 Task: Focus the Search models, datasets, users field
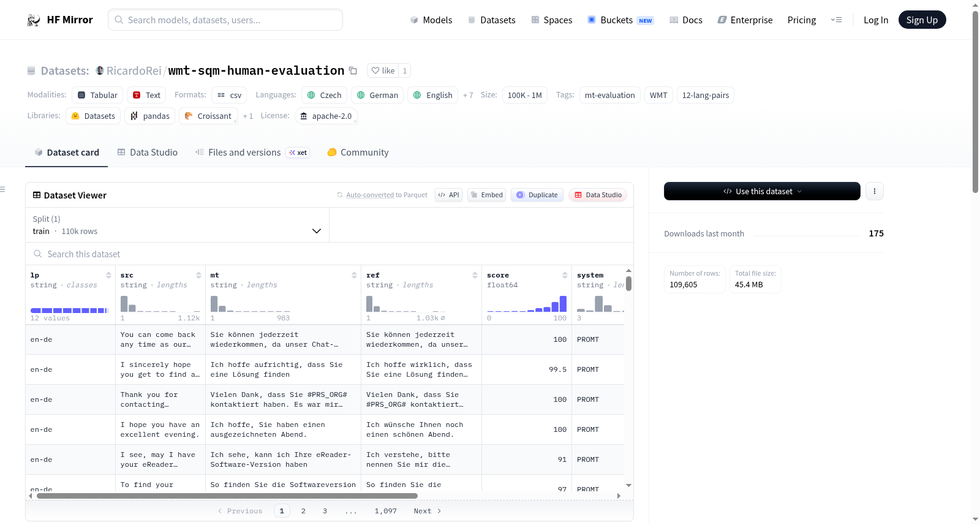[x=225, y=20]
